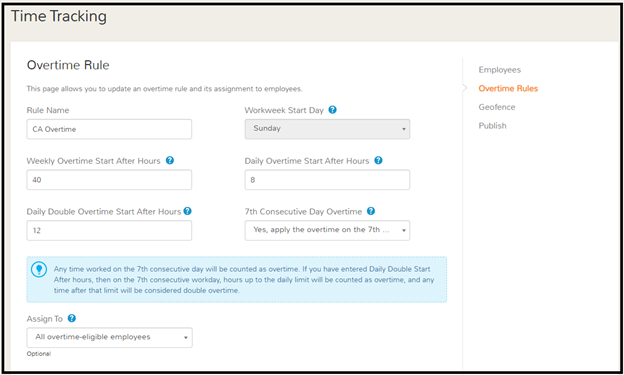This screenshot has height=375, width=624.
Task: Click the Daily Double Overtime Start After Hours label
Action: pyautogui.click(x=104, y=211)
